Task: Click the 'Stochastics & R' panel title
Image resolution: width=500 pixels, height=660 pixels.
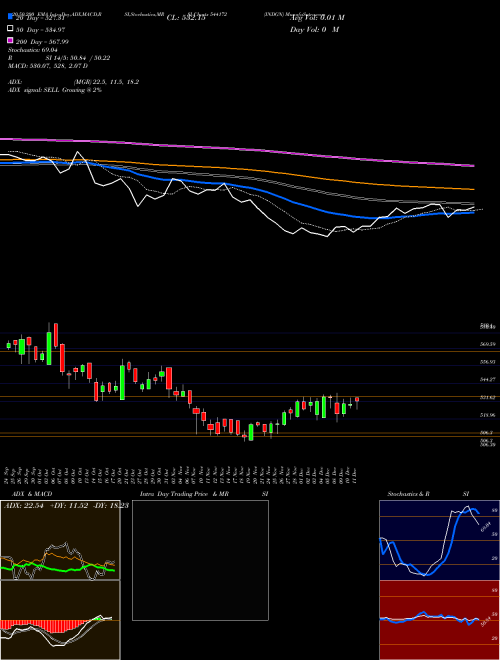Action: pyautogui.click(x=409, y=494)
